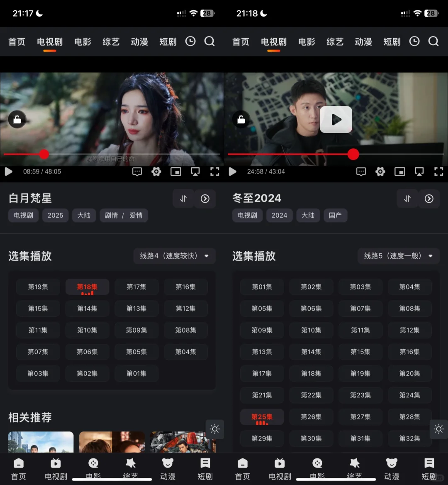Switch to the 综艺 tab in top navigation

point(111,42)
